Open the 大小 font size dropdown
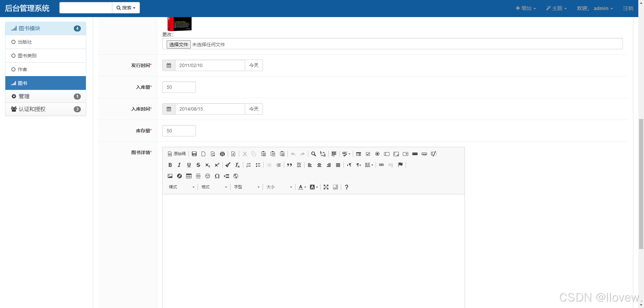 pos(279,187)
